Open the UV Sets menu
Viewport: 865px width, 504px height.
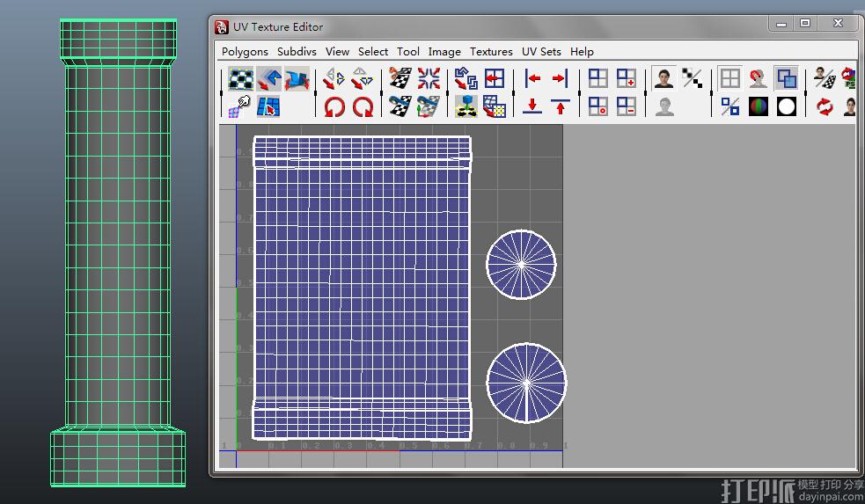click(x=541, y=51)
